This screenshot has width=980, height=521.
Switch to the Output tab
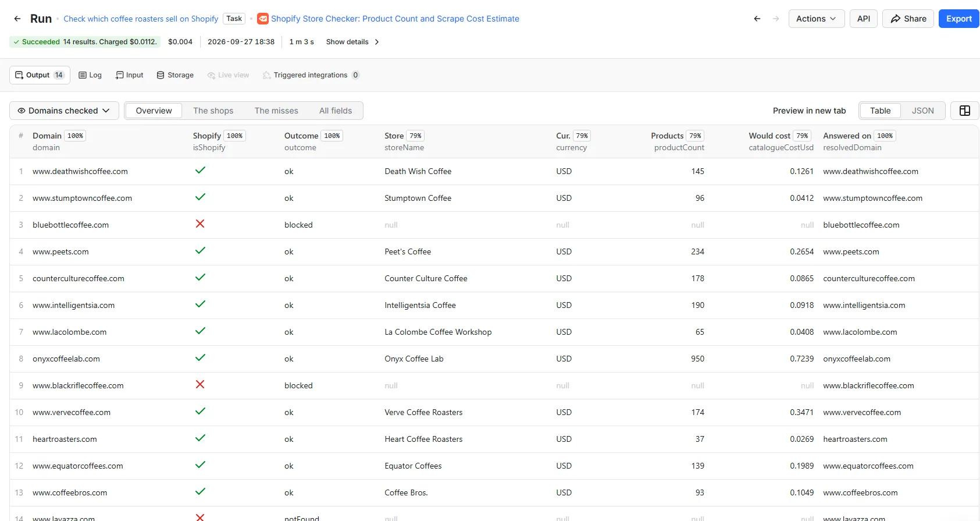pyautogui.click(x=40, y=75)
